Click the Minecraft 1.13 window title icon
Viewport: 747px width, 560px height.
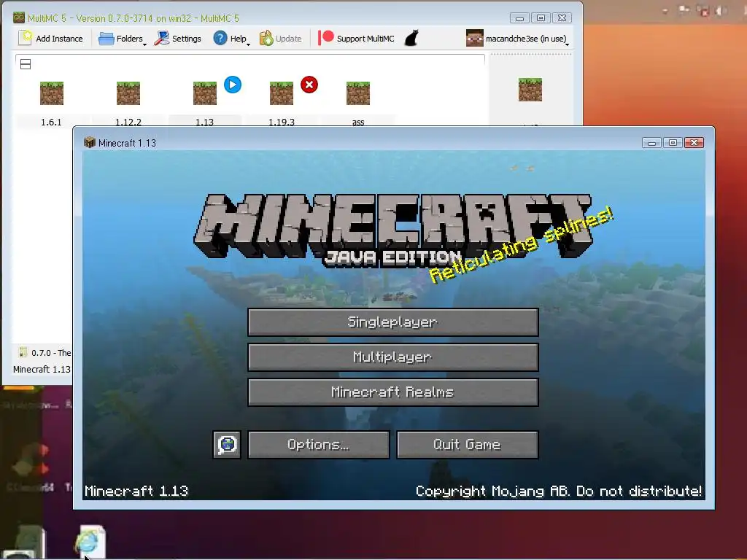point(89,143)
